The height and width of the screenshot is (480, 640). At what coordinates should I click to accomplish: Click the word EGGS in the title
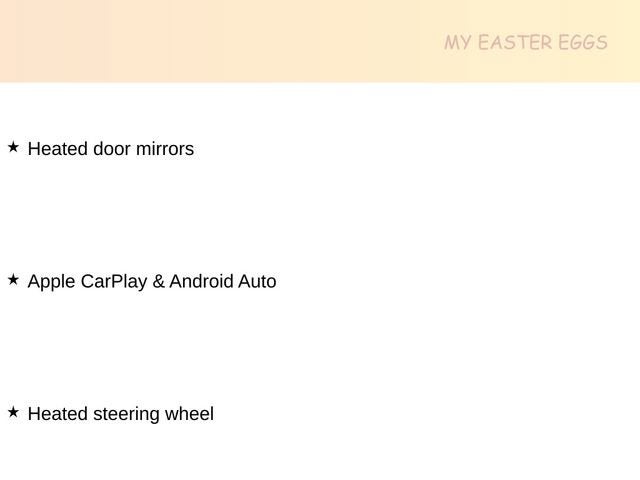pyautogui.click(x=584, y=43)
